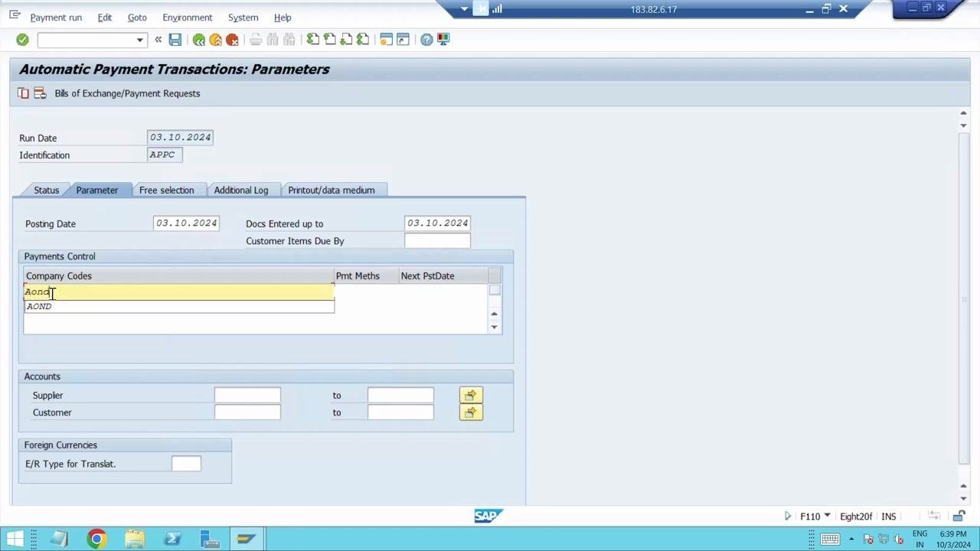Open the remote session connection bar dropdown arrow
980x551 pixels.
click(464, 9)
